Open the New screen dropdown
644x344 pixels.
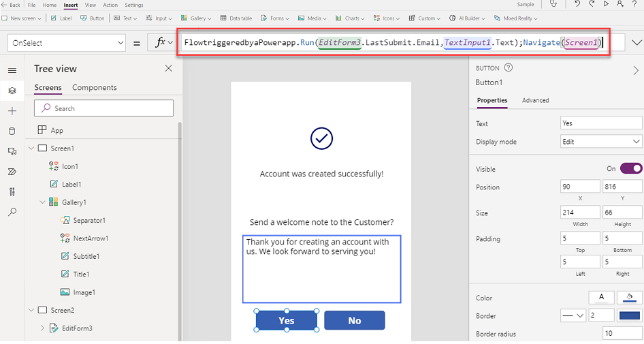(x=21, y=18)
